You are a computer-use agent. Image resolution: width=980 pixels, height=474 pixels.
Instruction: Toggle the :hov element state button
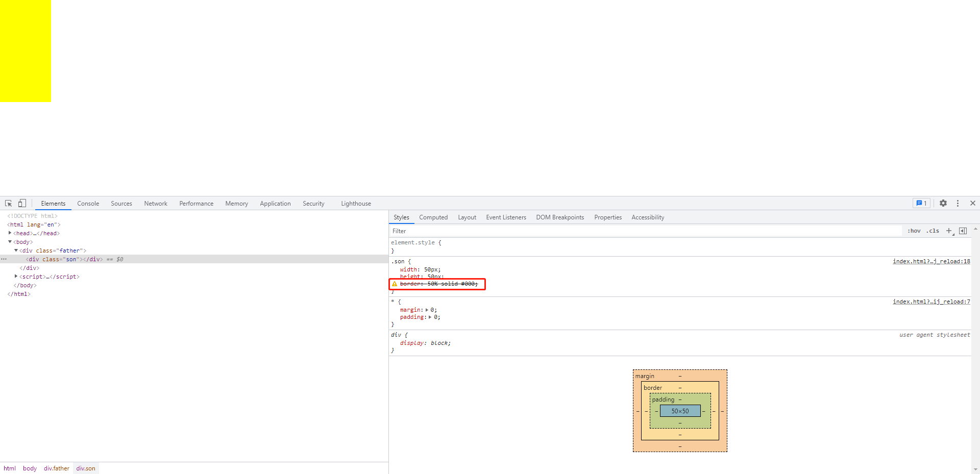point(914,231)
